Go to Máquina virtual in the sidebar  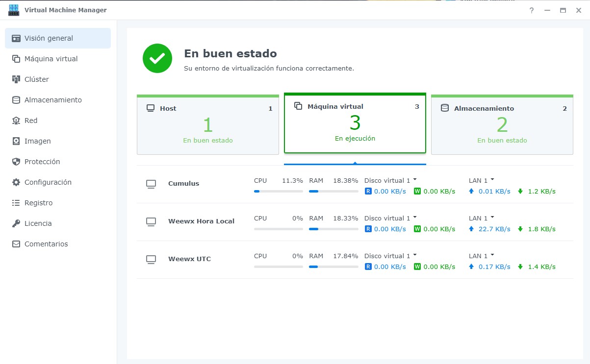coord(51,59)
